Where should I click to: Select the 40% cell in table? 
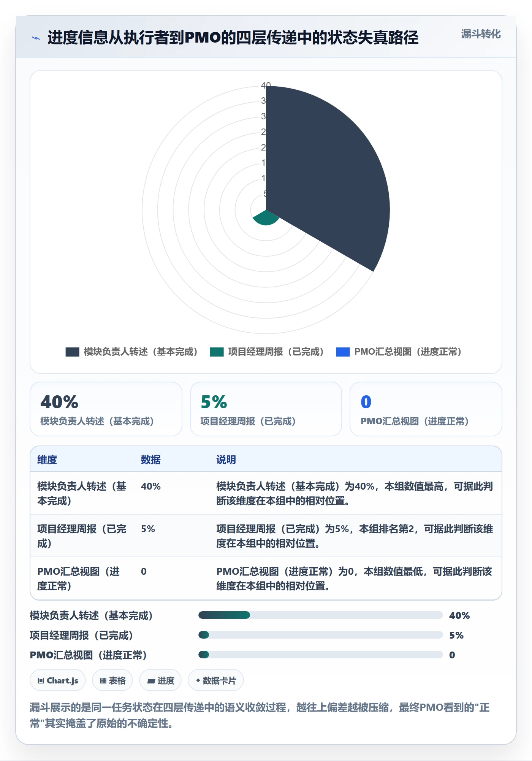coord(151,486)
